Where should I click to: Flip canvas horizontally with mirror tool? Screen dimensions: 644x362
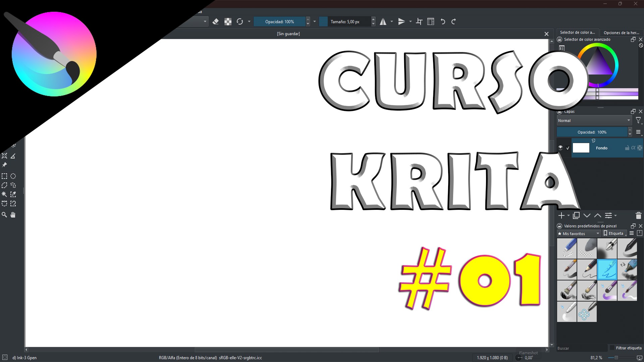point(383,22)
